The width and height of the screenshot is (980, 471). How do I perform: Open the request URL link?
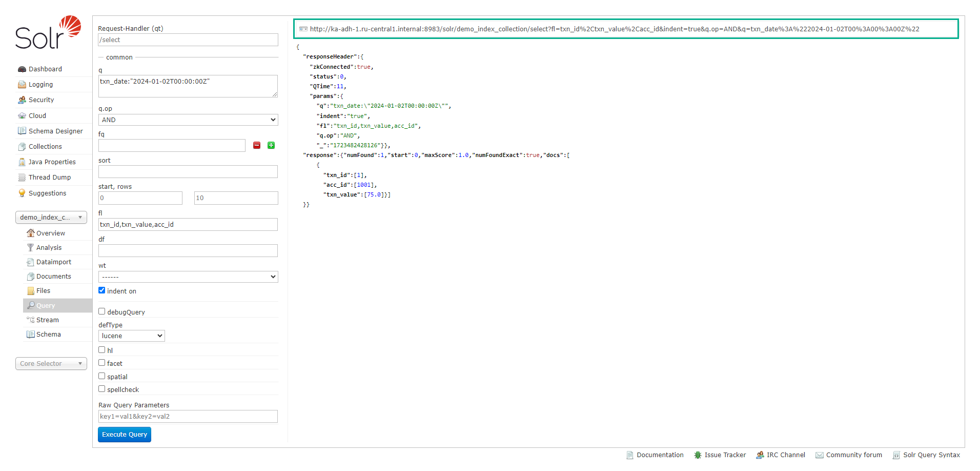[x=615, y=29]
